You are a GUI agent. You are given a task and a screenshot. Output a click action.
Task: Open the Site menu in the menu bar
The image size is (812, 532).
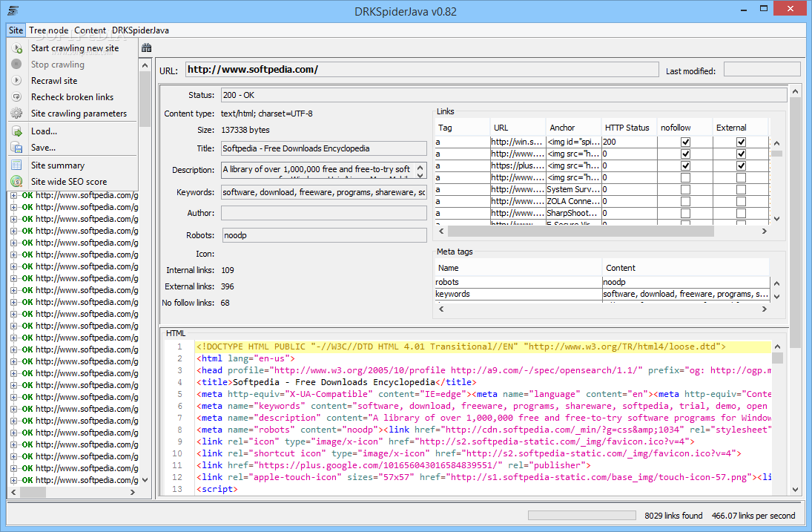click(16, 30)
